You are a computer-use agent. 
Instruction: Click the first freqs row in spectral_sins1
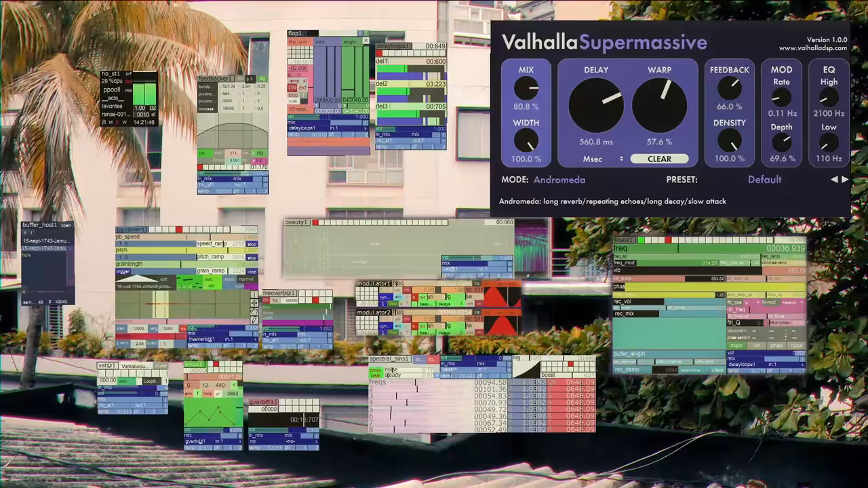pyautogui.click(x=438, y=383)
